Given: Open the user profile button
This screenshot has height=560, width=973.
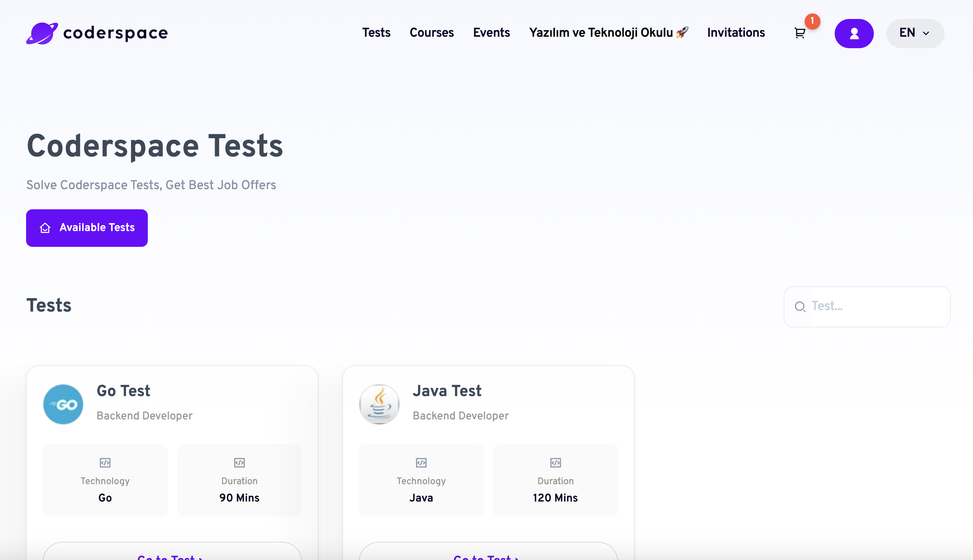Looking at the screenshot, I should [x=854, y=34].
